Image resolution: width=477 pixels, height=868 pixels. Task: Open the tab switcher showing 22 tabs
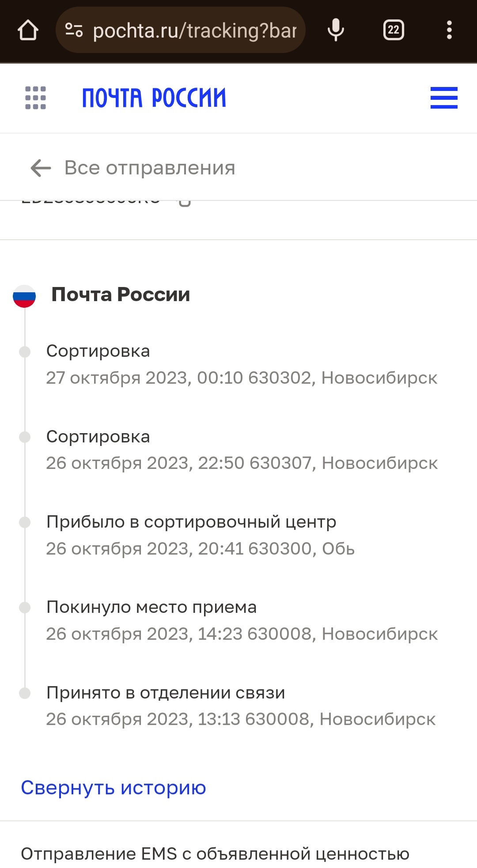coord(393,30)
